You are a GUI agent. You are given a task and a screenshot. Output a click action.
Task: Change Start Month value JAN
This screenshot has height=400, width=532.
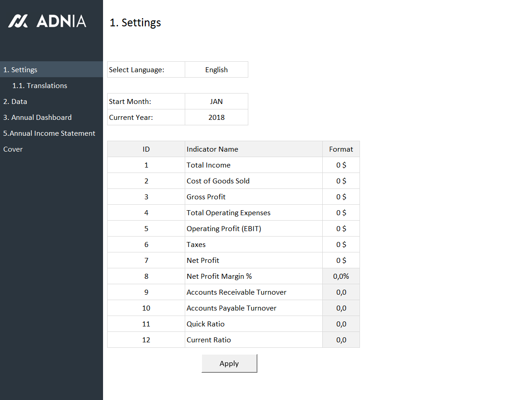(x=216, y=102)
